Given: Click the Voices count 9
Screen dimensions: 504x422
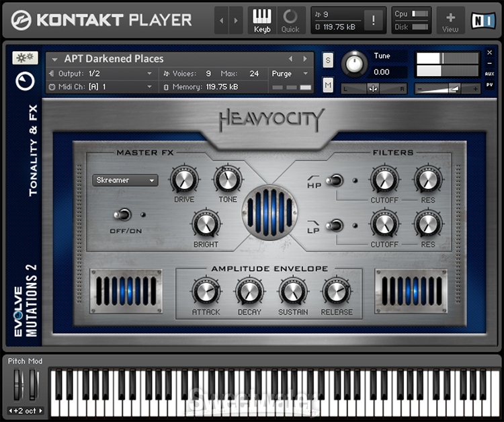Looking at the screenshot, I should (208, 74).
